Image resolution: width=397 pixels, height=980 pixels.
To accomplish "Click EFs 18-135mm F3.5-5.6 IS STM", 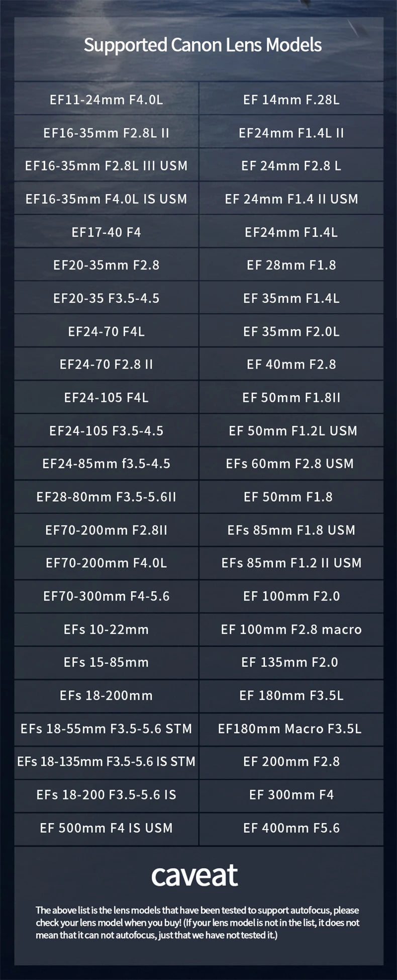I will coord(107,761).
